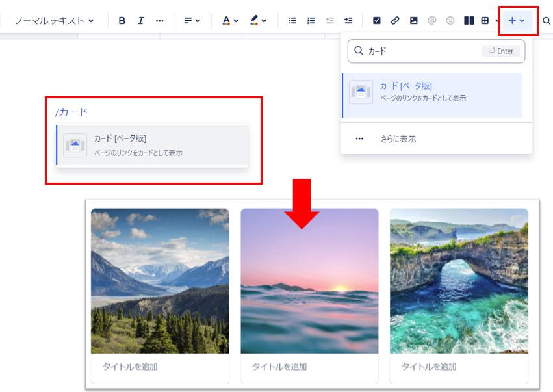Toggle italic formatting

(141, 21)
